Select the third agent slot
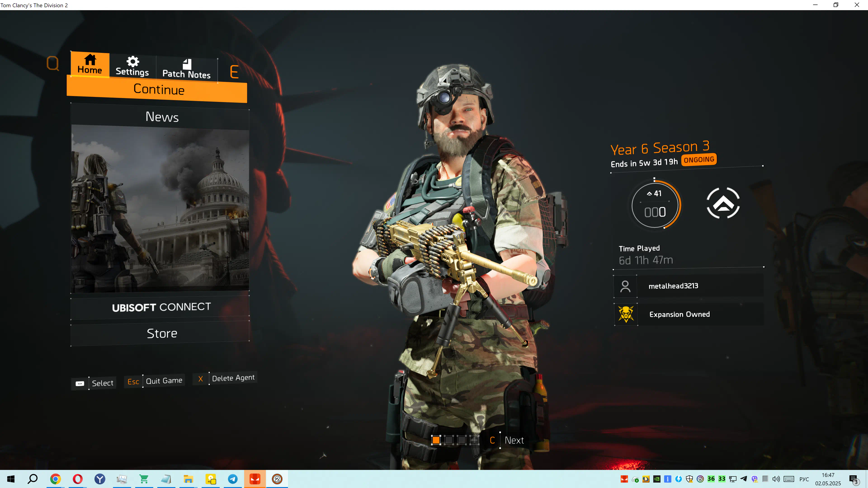 point(462,440)
